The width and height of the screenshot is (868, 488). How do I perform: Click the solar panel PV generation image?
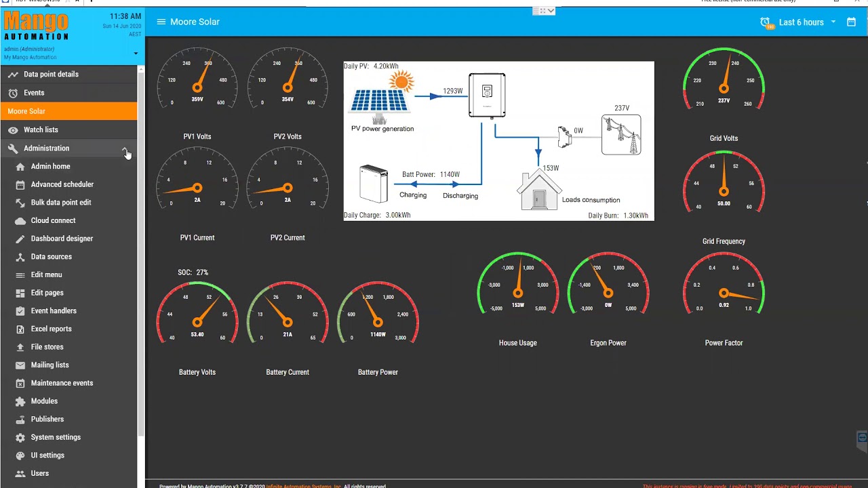click(x=381, y=98)
